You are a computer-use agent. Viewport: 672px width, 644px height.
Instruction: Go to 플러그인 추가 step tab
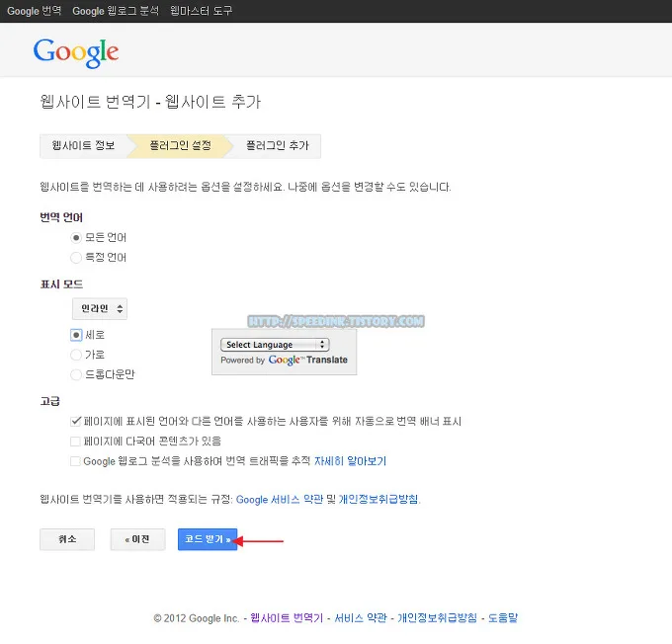[277, 146]
